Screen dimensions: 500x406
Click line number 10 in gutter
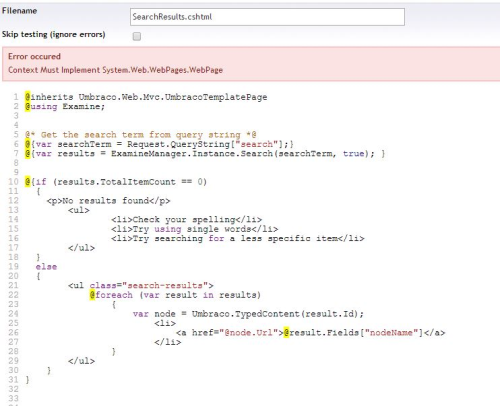point(13,182)
